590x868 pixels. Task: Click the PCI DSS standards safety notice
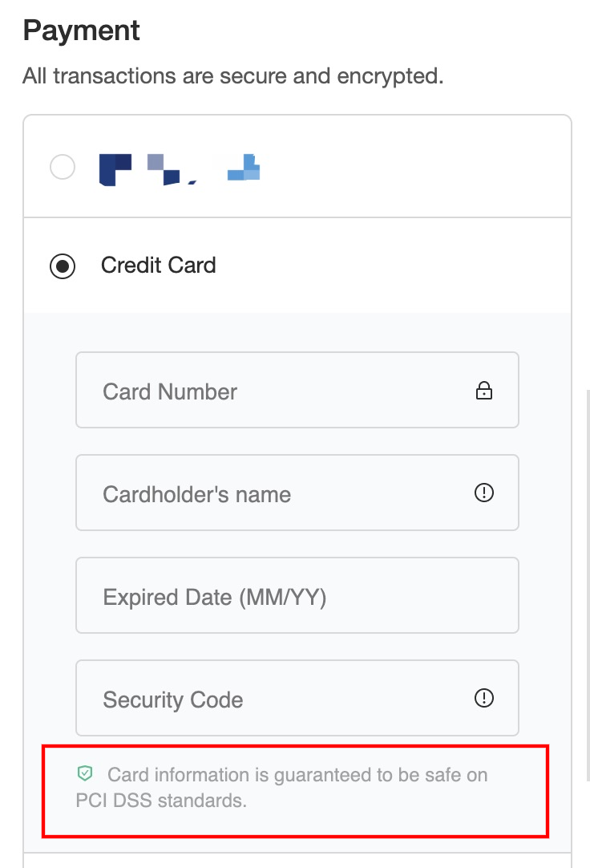point(297,787)
